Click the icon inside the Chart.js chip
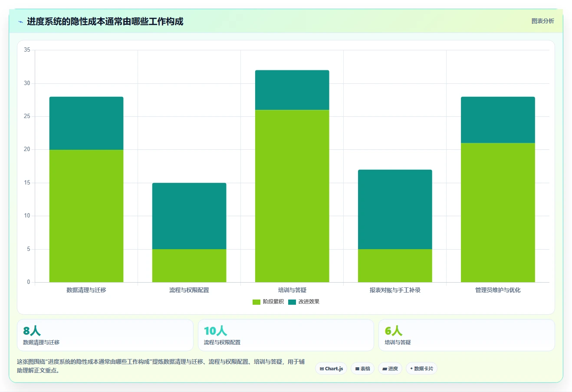Image resolution: width=572 pixels, height=392 pixels. click(x=322, y=369)
